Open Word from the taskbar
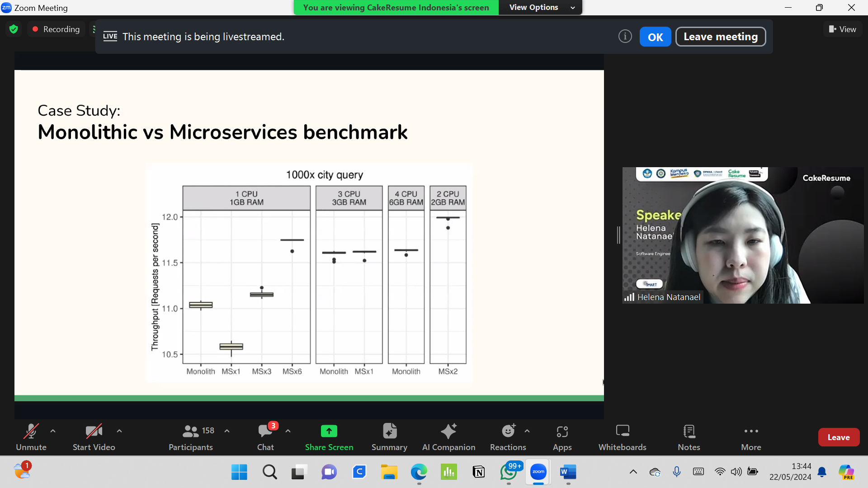The width and height of the screenshot is (868, 488). coord(568,472)
